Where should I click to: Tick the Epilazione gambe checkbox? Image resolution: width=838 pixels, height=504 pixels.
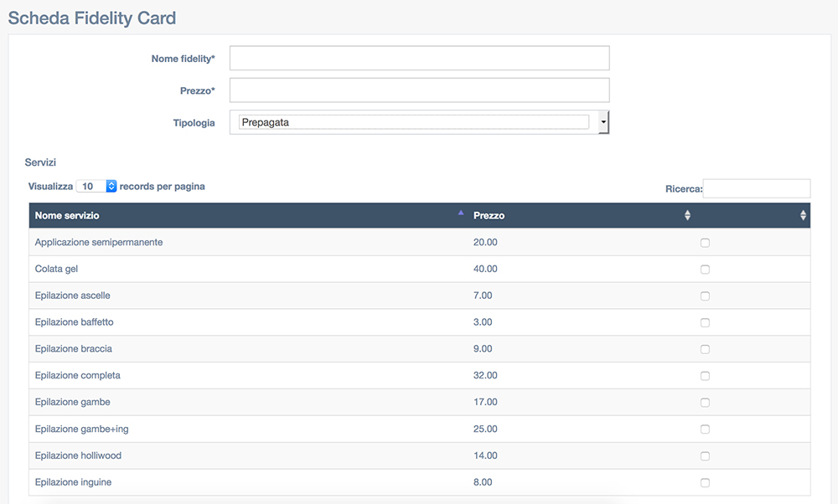[705, 403]
